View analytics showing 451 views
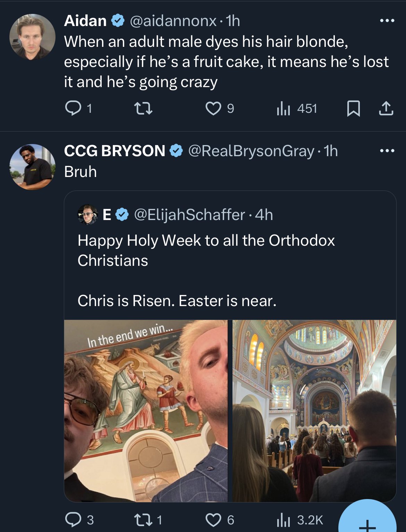 tap(297, 109)
